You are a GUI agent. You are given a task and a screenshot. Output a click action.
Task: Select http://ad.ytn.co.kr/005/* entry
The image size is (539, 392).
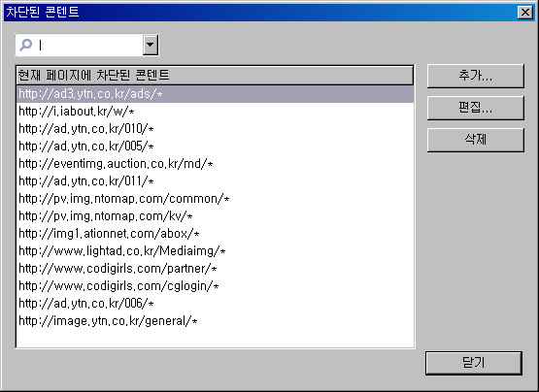[x=215, y=147]
